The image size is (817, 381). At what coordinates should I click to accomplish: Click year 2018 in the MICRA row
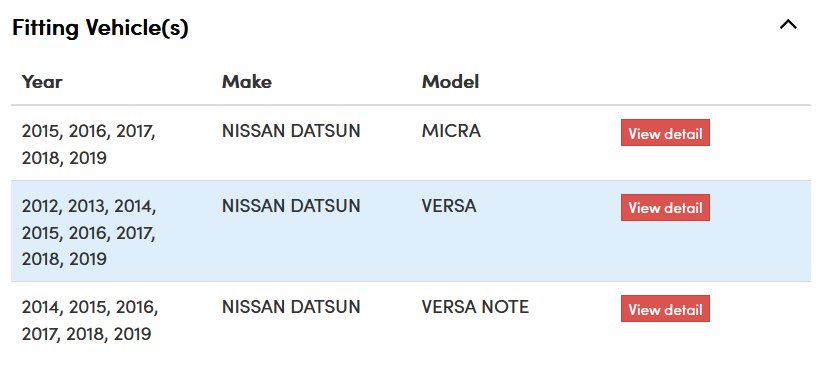41,158
